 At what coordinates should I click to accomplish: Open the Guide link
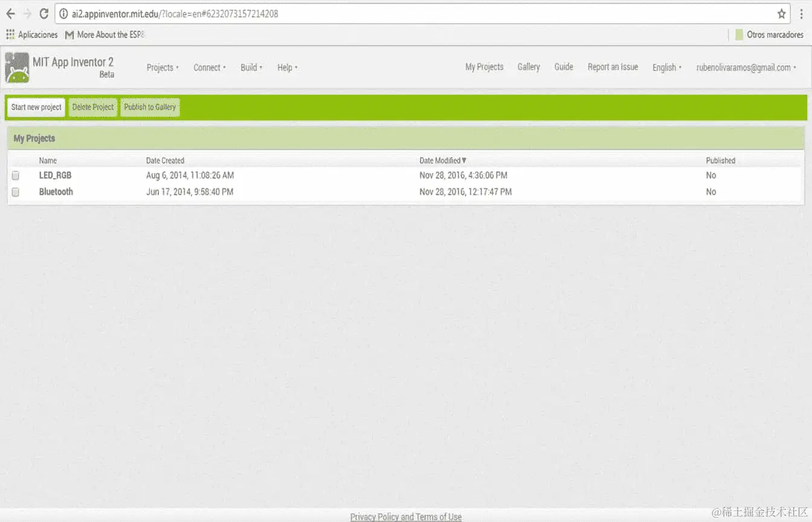pyautogui.click(x=564, y=67)
